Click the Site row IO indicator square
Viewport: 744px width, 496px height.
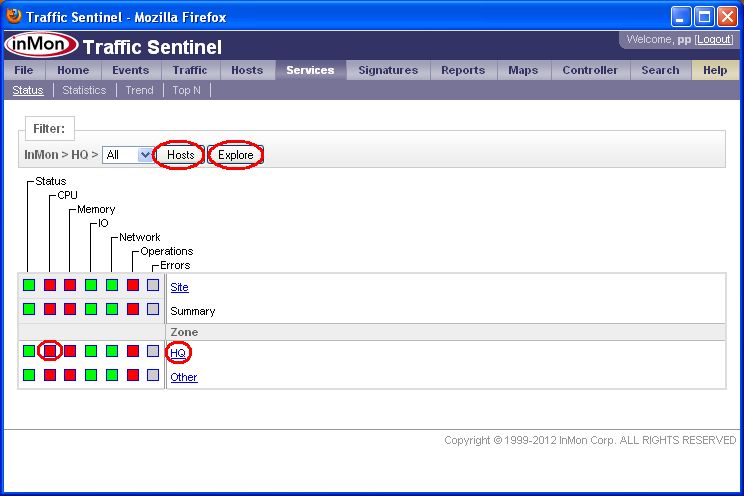point(91,285)
